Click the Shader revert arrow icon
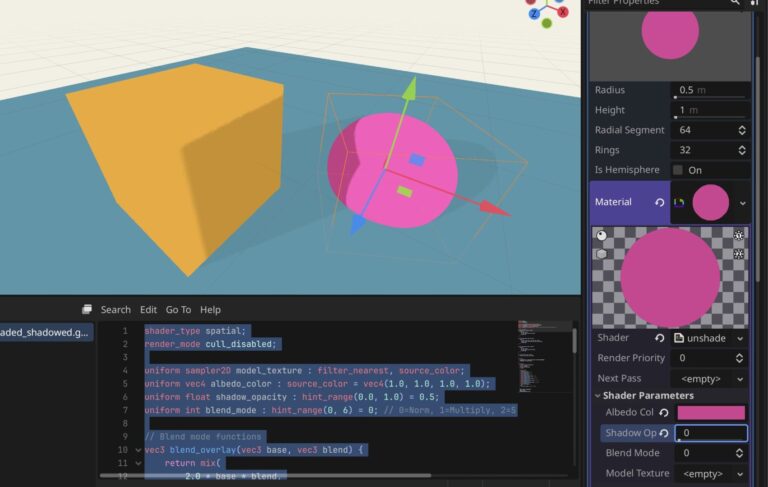 tap(658, 338)
